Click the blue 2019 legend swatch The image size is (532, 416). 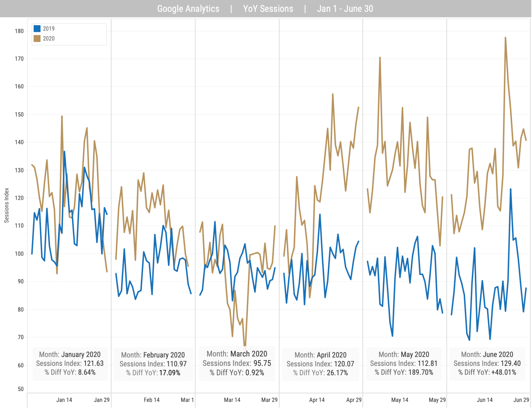point(37,29)
